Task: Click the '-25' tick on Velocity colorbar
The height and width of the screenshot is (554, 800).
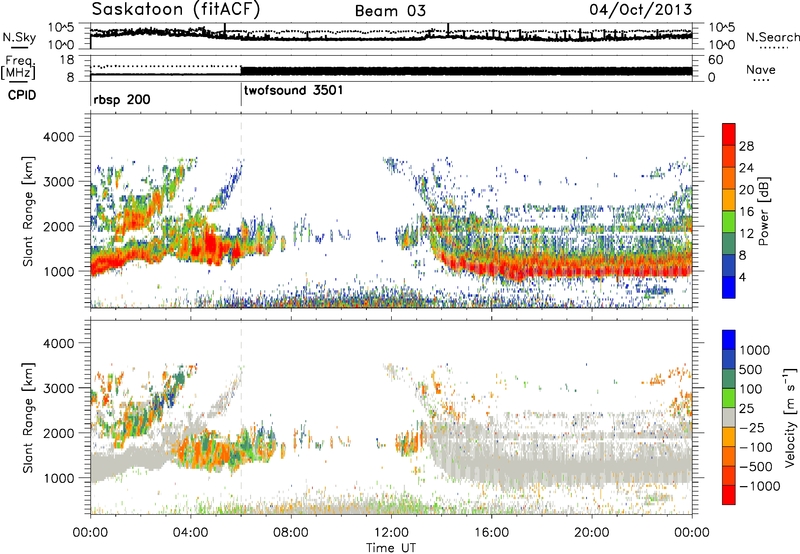Action: (751, 427)
